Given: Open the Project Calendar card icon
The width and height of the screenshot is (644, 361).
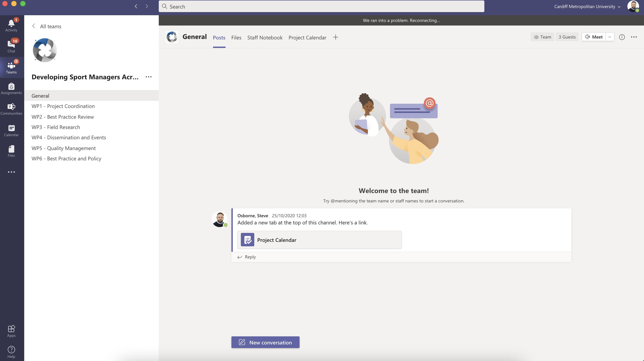Looking at the screenshot, I should [248, 240].
